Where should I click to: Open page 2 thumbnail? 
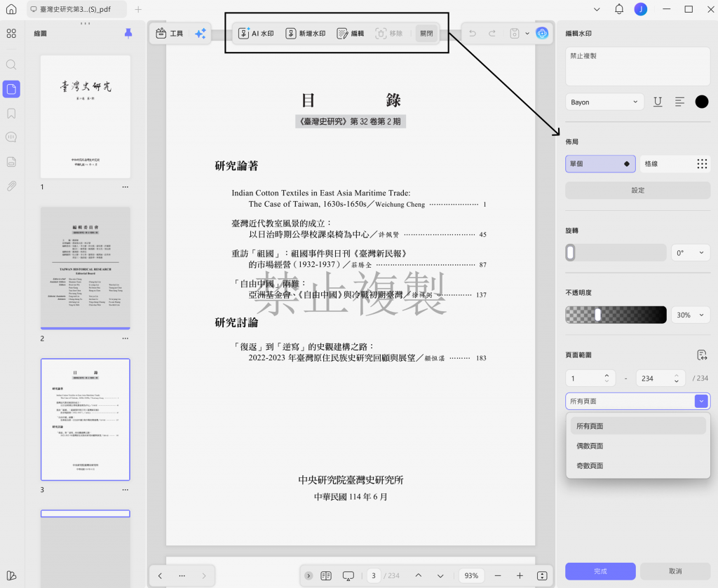pos(85,268)
